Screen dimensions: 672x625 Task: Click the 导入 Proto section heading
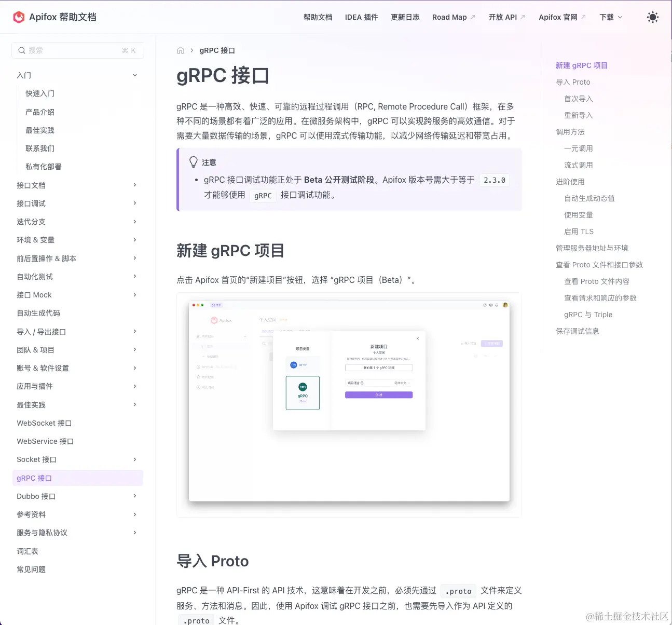(x=213, y=561)
